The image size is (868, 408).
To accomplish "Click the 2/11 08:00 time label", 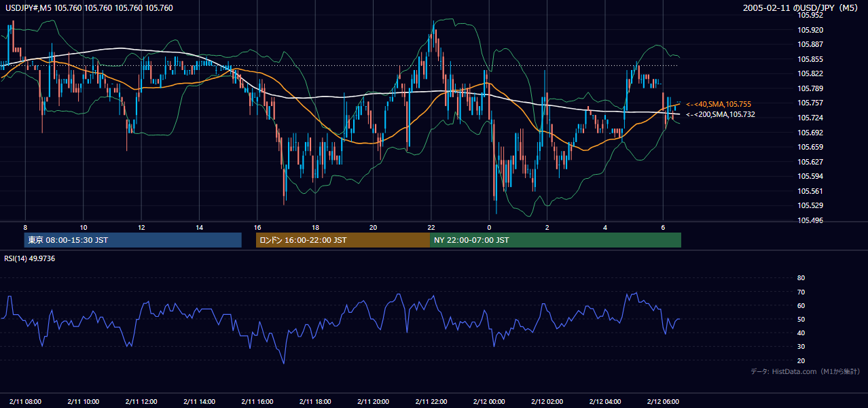I will tap(25, 401).
